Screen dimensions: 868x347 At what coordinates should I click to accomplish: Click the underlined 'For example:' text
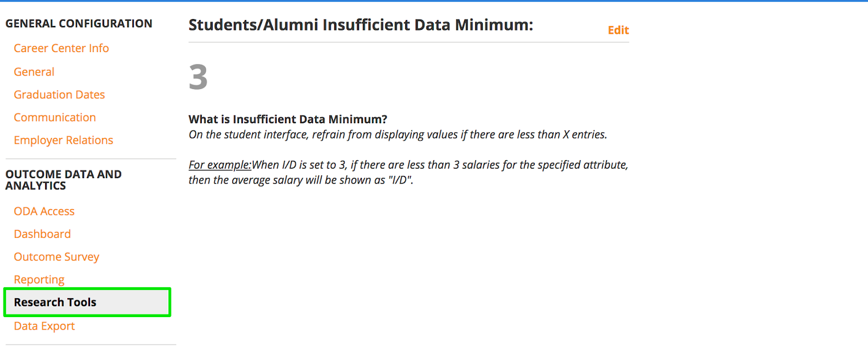[220, 165]
